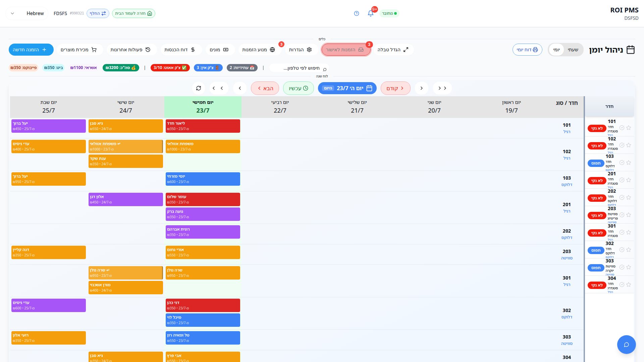Toggle room 102 לא נקי status
The image size is (644, 362).
597,146
